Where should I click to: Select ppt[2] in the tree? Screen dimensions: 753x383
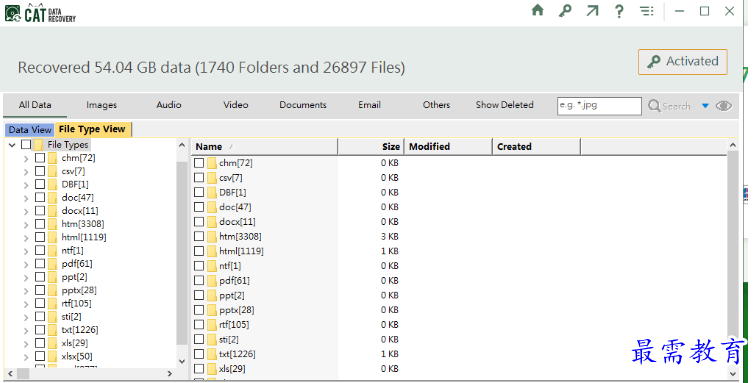[74, 277]
